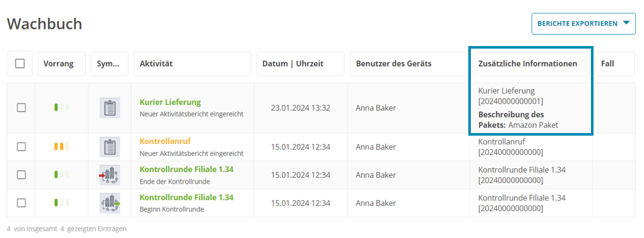Check the box for Kurier Lieferung entry
This screenshot has width=644, height=238.
click(21, 107)
